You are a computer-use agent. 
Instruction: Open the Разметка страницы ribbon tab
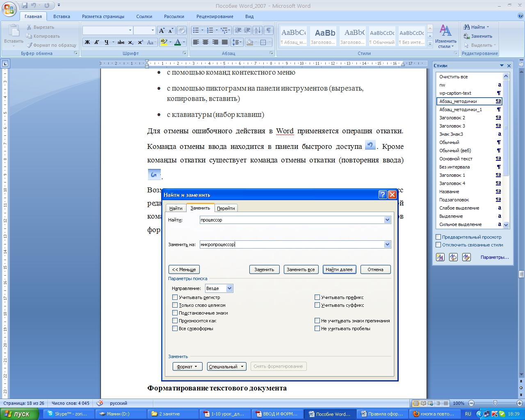103,16
